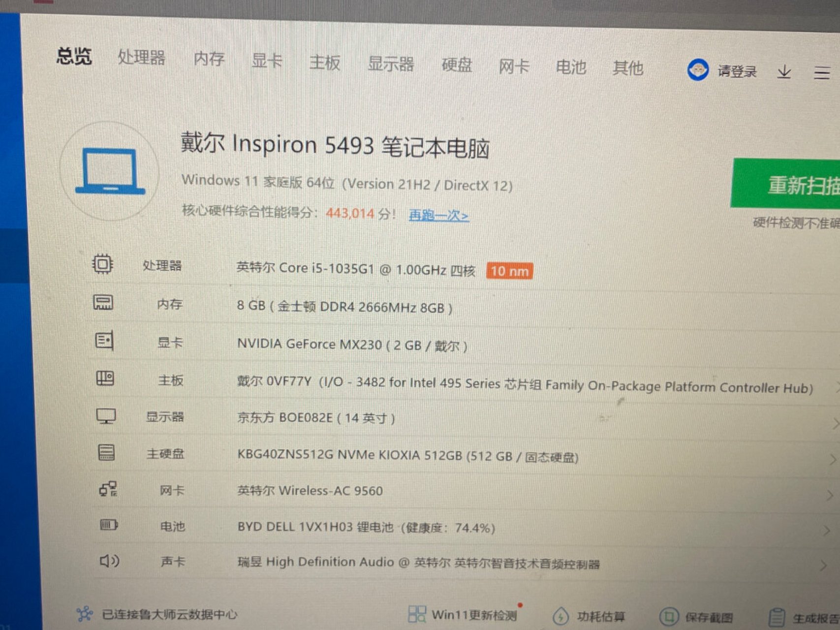Screen dimensions: 840x630
Task: Switch to the 处理器 tab
Action: click(141, 58)
